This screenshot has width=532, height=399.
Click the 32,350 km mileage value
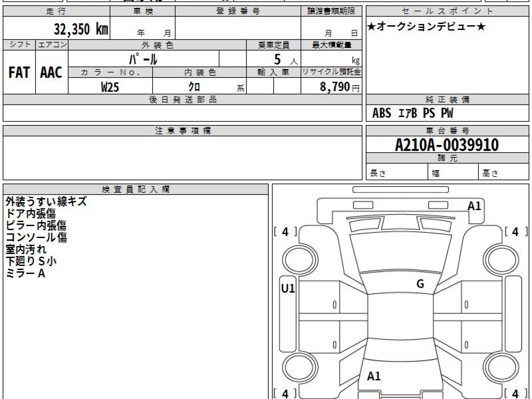81,29
